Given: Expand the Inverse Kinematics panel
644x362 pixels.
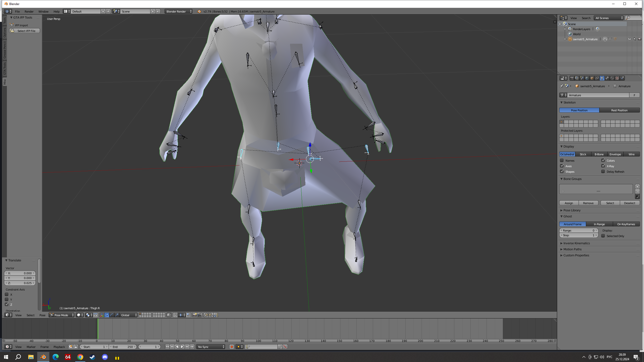Looking at the screenshot, I should [x=576, y=243].
